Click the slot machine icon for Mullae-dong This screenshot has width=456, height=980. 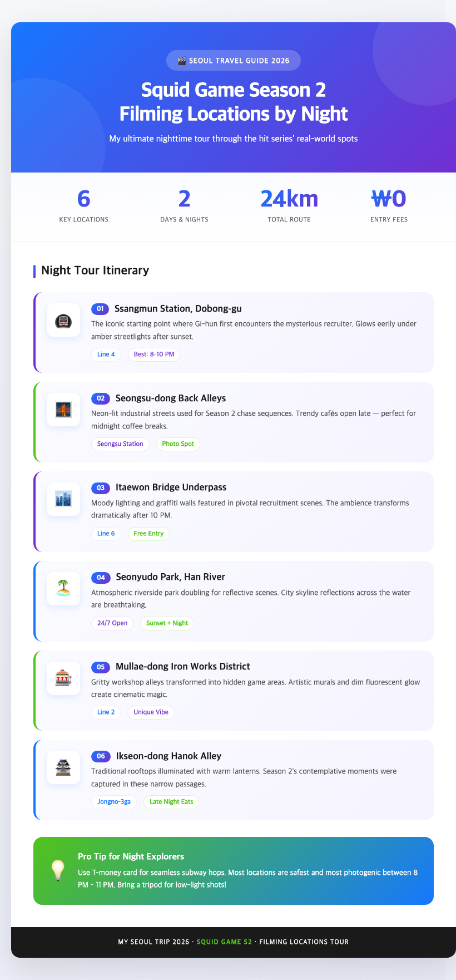pyautogui.click(x=63, y=678)
